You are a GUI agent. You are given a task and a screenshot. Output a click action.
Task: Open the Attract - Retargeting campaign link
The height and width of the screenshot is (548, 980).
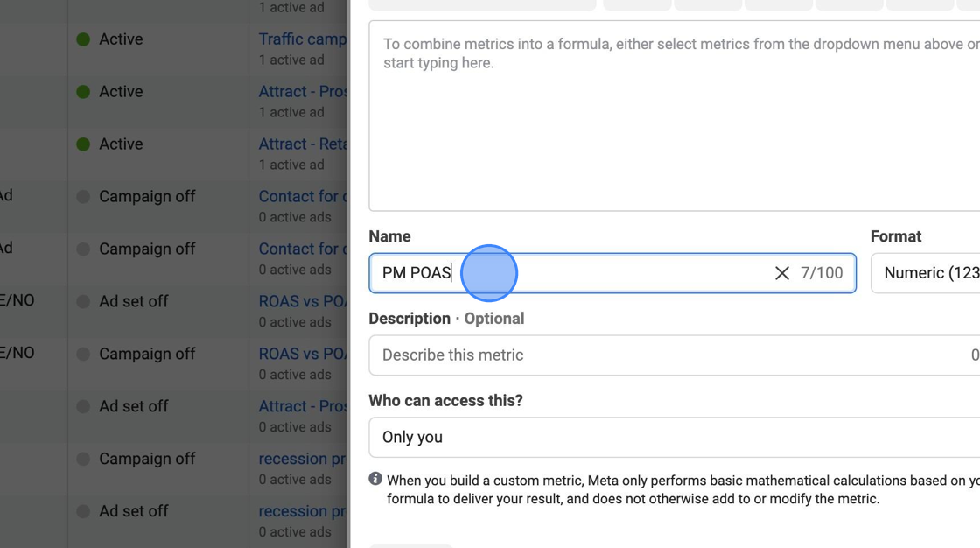tap(301, 144)
